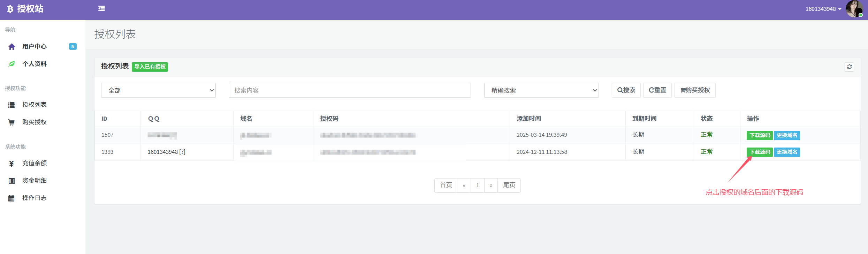Click the 授权码 column header
This screenshot has height=254, width=868.
(329, 119)
